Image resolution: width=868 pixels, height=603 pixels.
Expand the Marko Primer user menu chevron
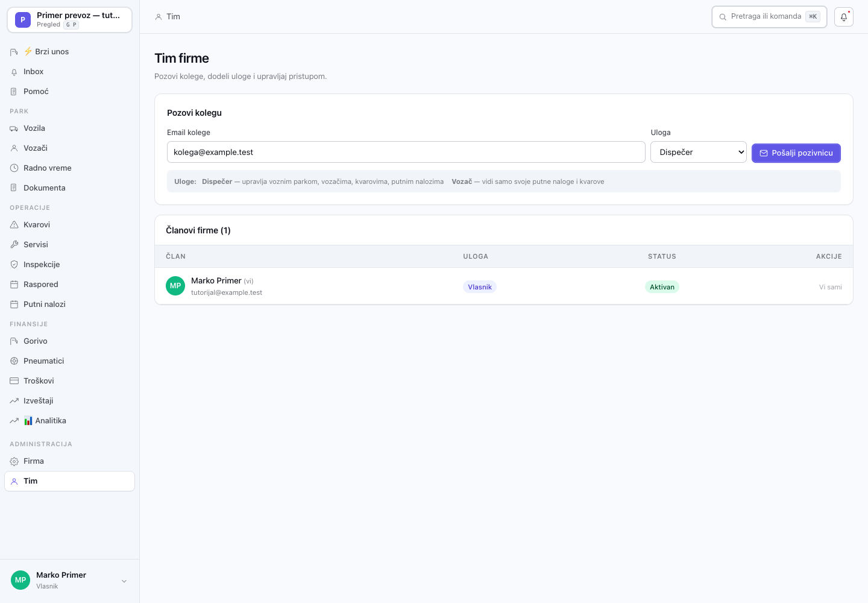tap(124, 581)
